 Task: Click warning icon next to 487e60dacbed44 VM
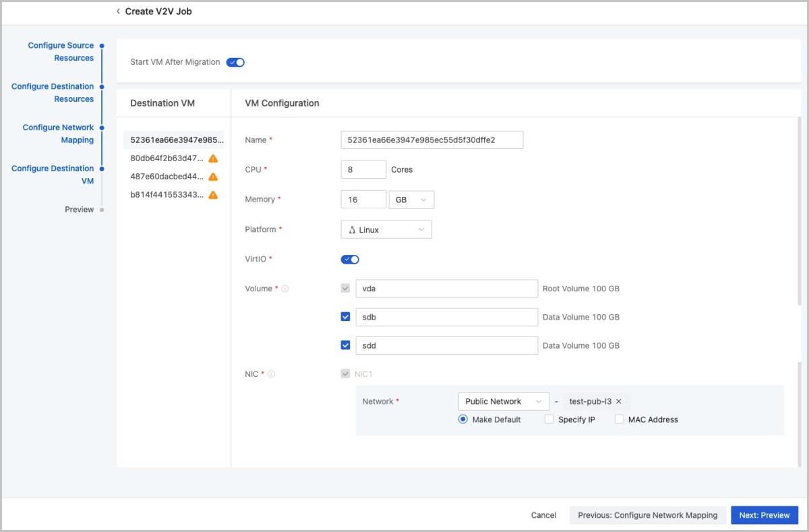[213, 177]
